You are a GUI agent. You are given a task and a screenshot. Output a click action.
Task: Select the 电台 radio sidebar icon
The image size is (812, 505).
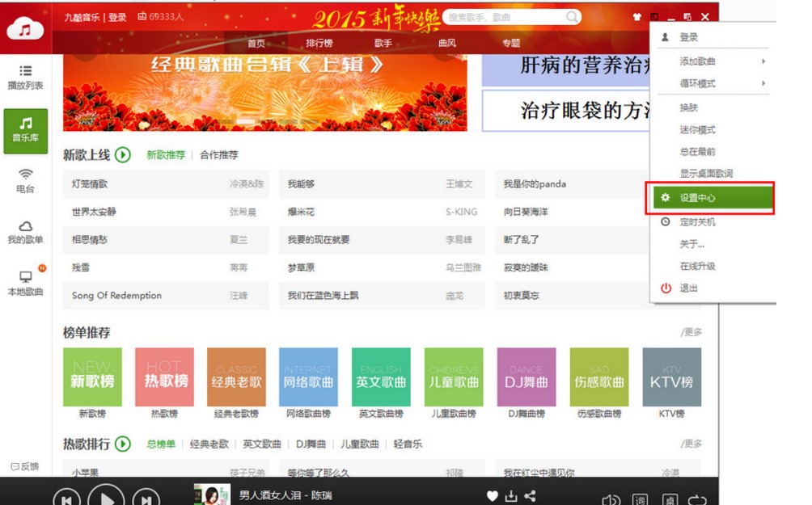(25, 180)
